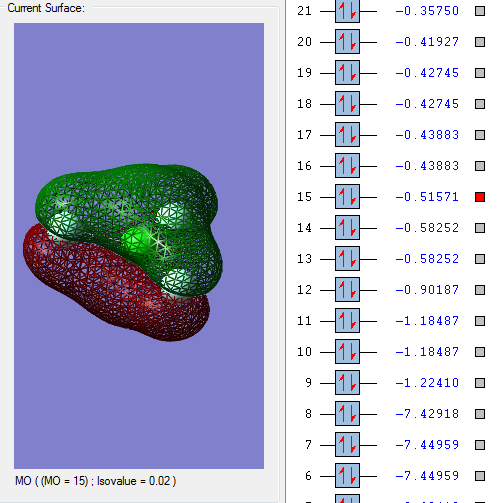Click the electron occupancy box for orbital 21
Screen dimensions: 503x503
pos(347,11)
